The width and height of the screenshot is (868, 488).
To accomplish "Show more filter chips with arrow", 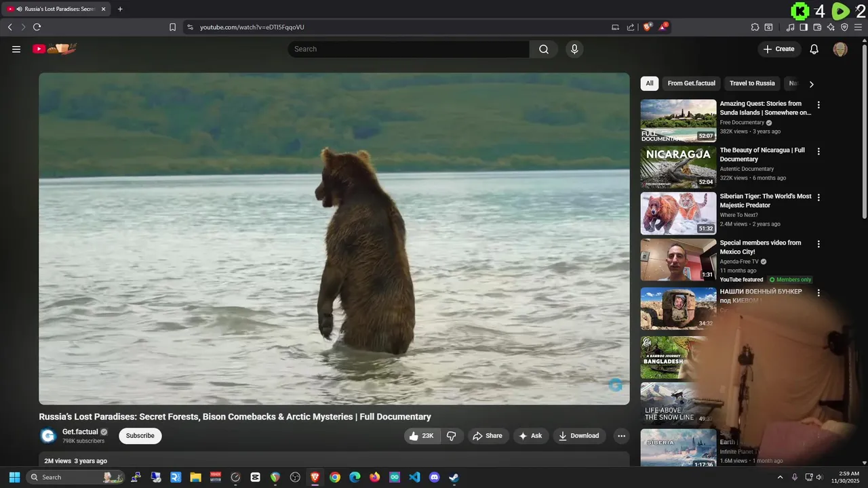I will pyautogui.click(x=811, y=84).
